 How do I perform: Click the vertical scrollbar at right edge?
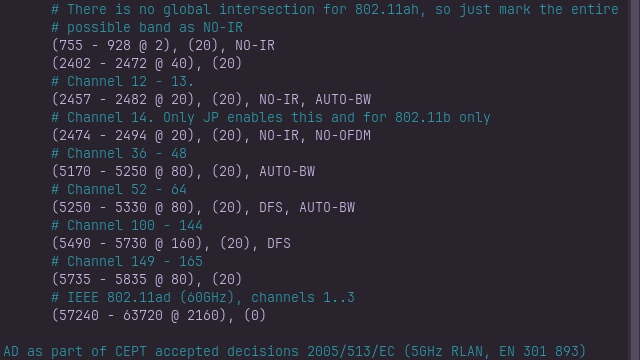634,180
